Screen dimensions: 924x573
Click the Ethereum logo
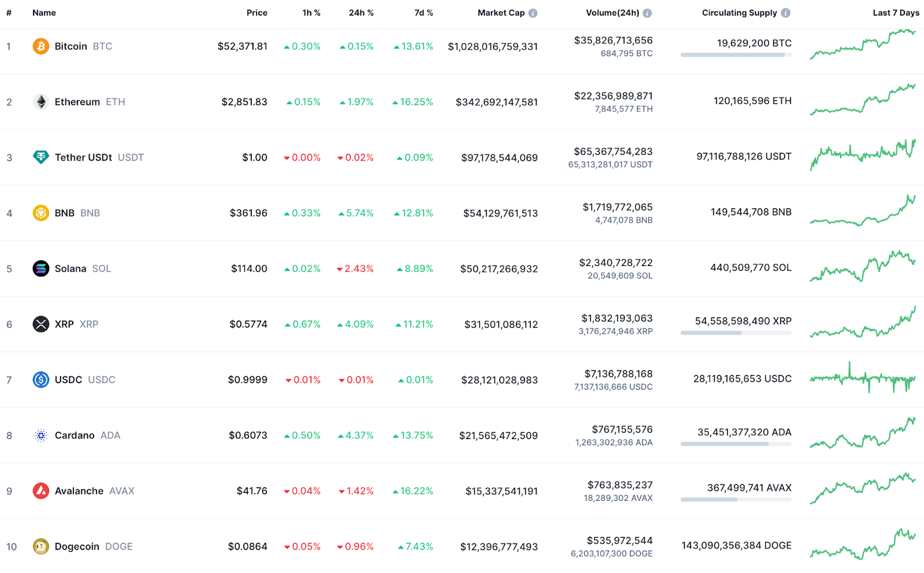40,102
